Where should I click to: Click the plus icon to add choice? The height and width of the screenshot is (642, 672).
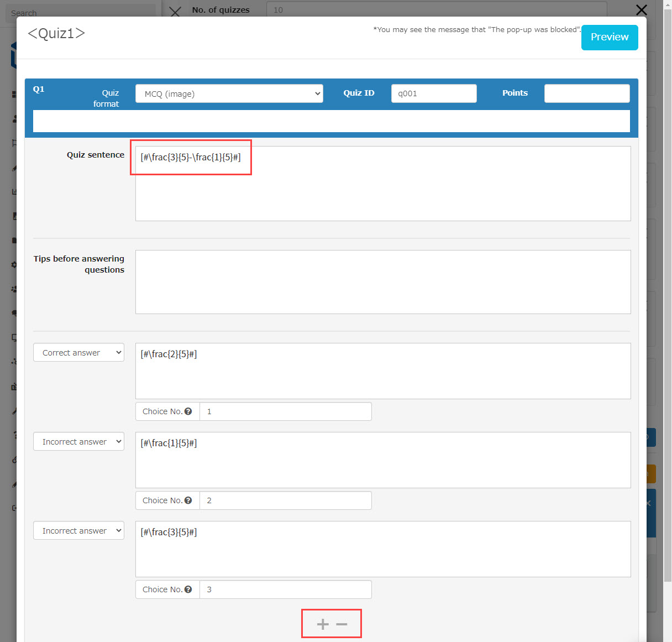(323, 624)
